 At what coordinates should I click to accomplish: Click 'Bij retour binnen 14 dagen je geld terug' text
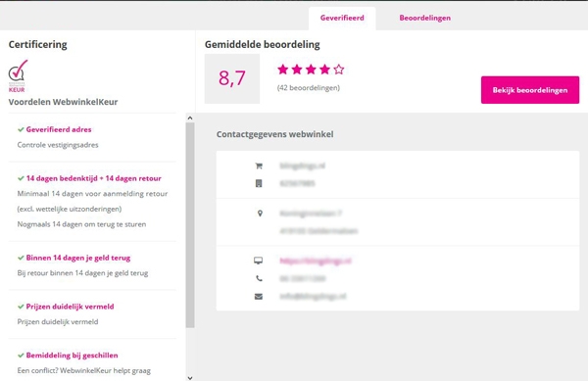point(82,273)
